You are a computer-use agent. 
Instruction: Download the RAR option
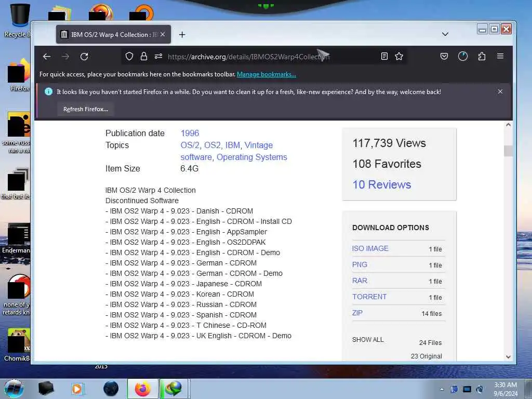[x=360, y=281]
